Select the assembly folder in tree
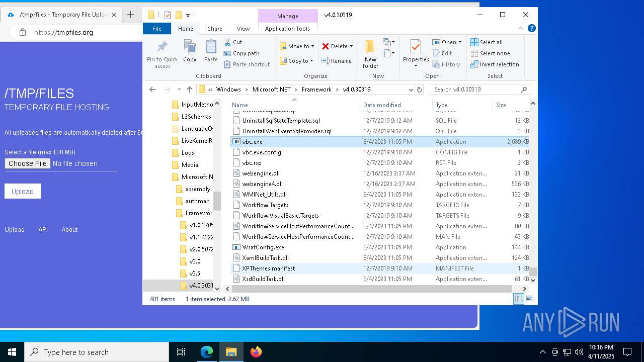The height and width of the screenshot is (362, 644). tap(198, 189)
